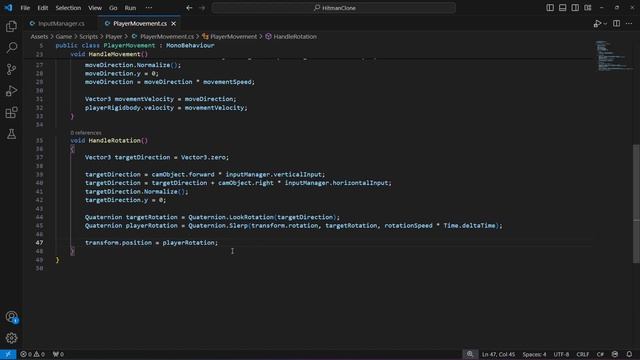Viewport: 640px width, 360px height.
Task: Click the Spaces: 4 indentation setting
Action: [x=534, y=354]
